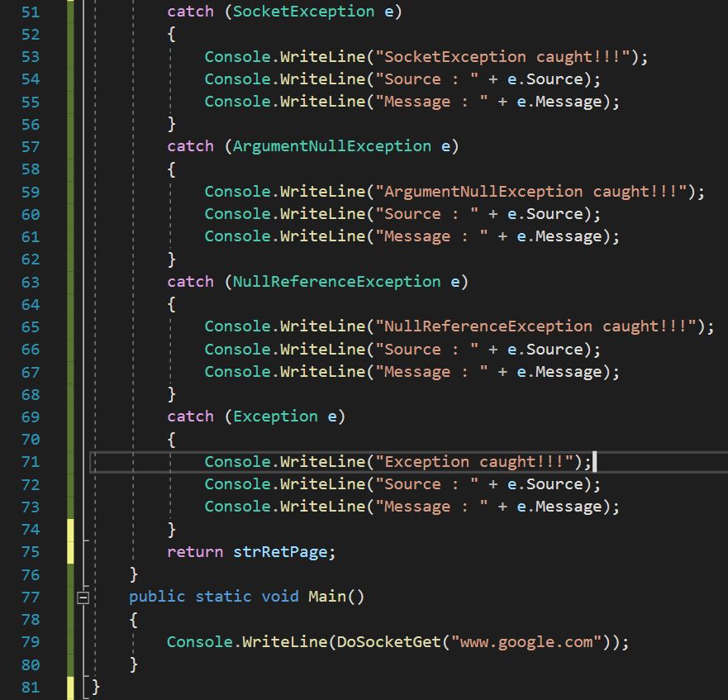
Task: Click line number 71 in the gutter
Action: tap(30, 462)
